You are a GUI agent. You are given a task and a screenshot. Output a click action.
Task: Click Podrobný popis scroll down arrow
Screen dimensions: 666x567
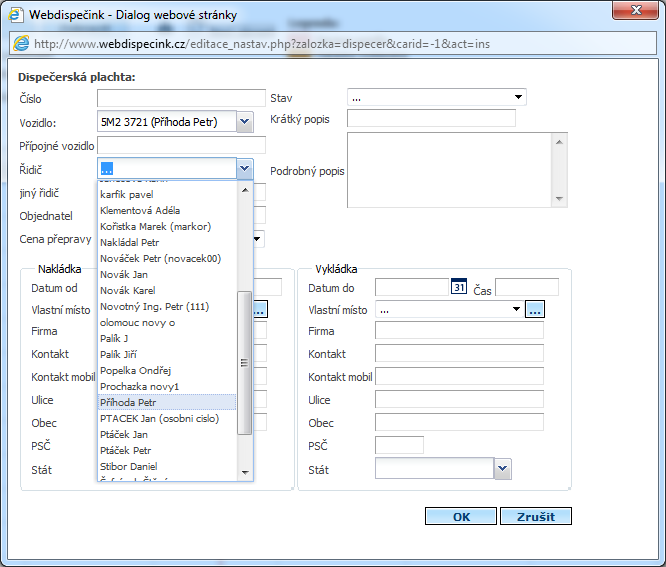click(x=559, y=199)
